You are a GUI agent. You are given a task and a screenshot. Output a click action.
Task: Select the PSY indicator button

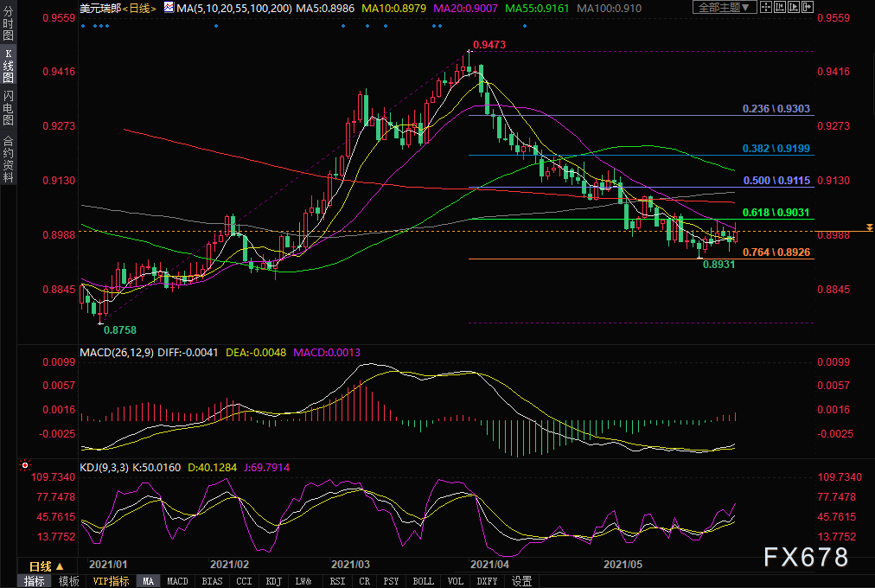pos(391,581)
